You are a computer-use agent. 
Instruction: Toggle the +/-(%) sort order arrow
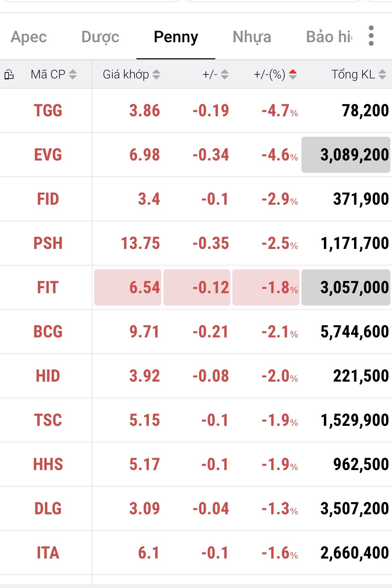[x=292, y=74]
